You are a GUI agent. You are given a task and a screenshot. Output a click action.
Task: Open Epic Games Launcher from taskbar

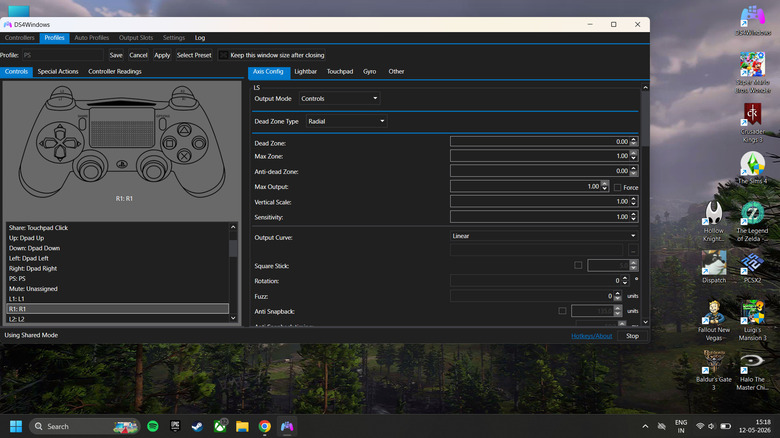coord(175,427)
